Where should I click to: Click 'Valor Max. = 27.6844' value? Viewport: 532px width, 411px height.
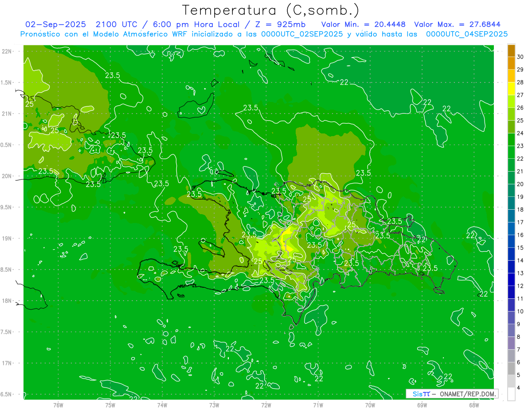tap(457, 24)
